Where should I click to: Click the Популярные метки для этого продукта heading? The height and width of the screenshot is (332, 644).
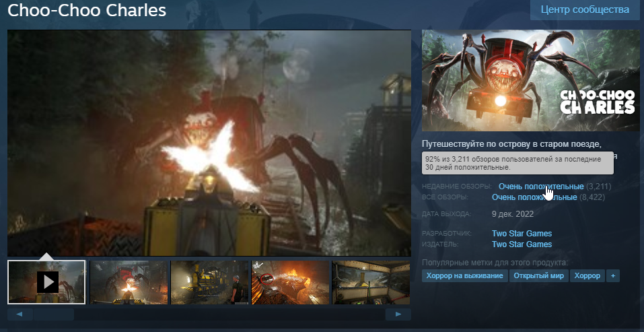[x=495, y=263]
